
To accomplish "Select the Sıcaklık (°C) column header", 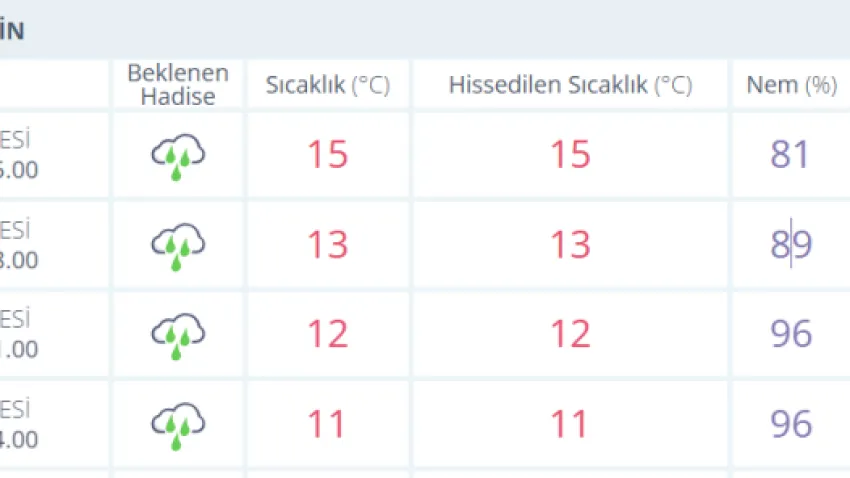I will tap(327, 85).
